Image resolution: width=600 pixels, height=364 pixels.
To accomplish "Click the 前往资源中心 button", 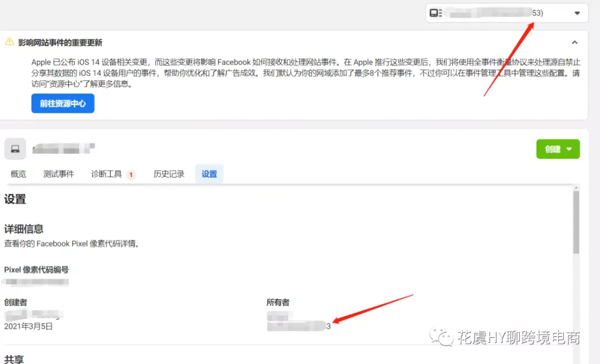I will (x=63, y=103).
